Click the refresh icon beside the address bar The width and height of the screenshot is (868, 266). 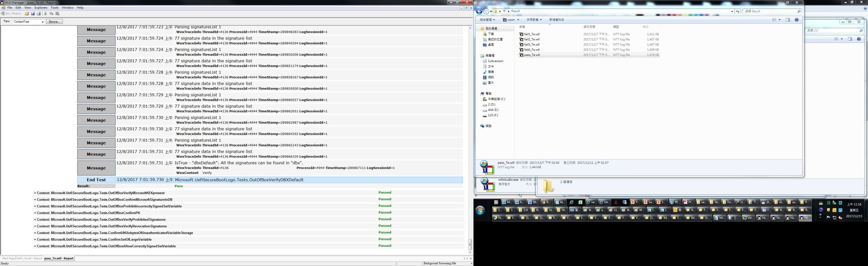pyautogui.click(x=738, y=11)
